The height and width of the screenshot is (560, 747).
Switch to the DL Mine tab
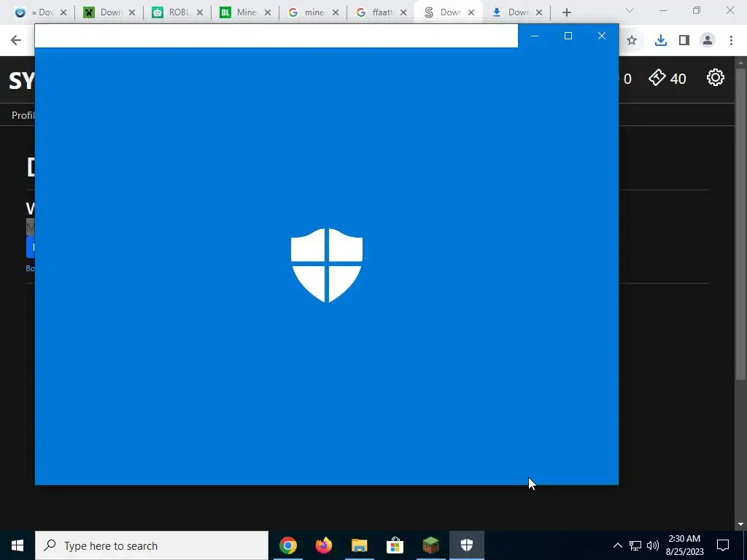pyautogui.click(x=239, y=12)
